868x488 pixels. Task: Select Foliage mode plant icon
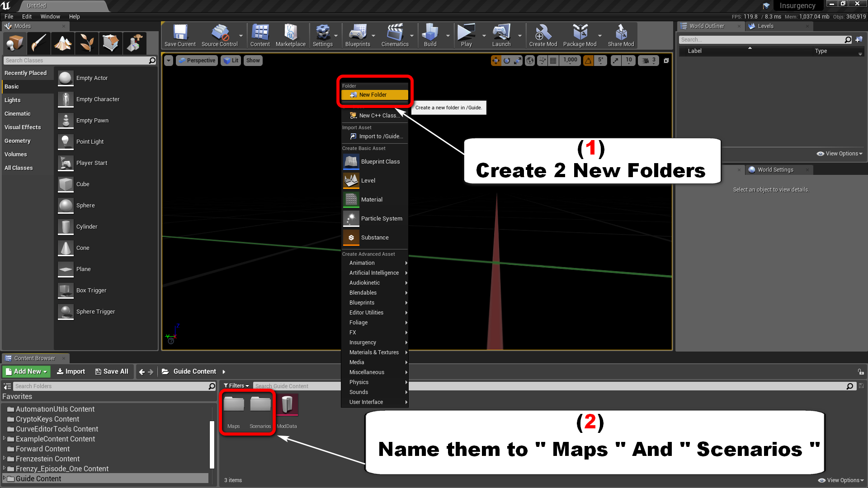87,43
